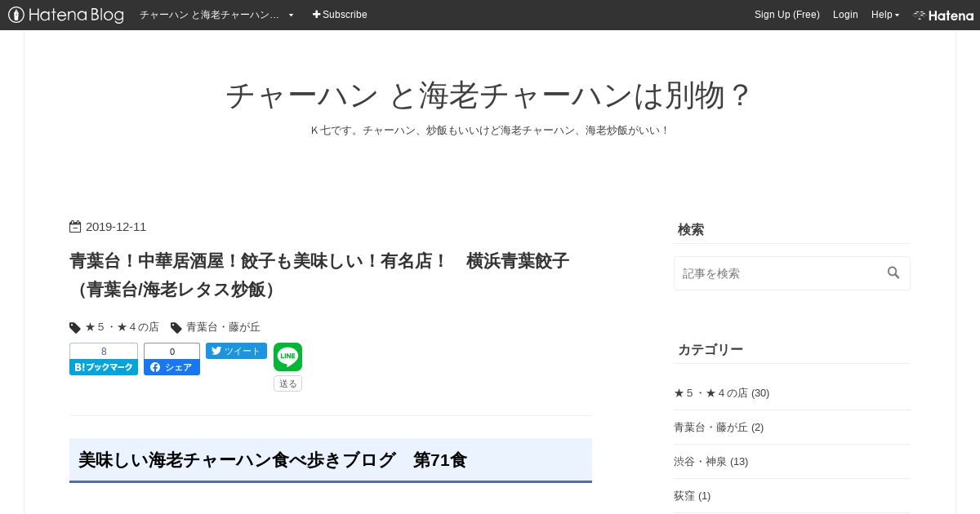This screenshot has height=514, width=980.
Task: Click the 送る button under LINE
Action: pyautogui.click(x=287, y=383)
